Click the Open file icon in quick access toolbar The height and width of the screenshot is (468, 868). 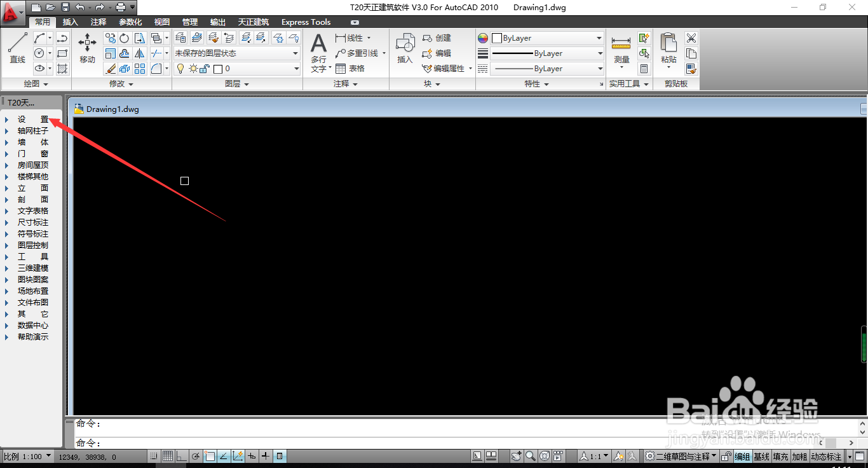point(50,7)
